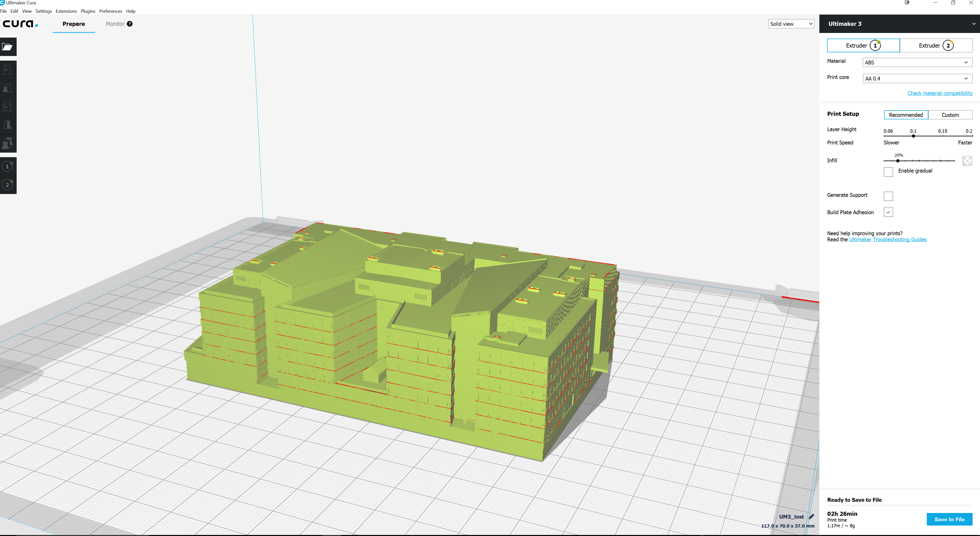Open the Help menu

(x=130, y=11)
